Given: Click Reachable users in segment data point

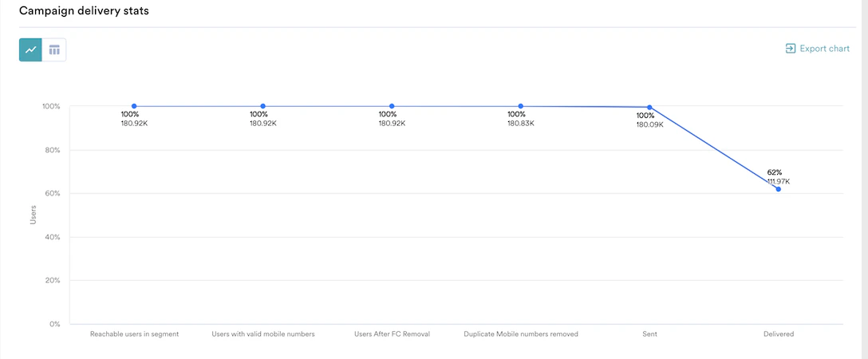Looking at the screenshot, I should tap(134, 106).
